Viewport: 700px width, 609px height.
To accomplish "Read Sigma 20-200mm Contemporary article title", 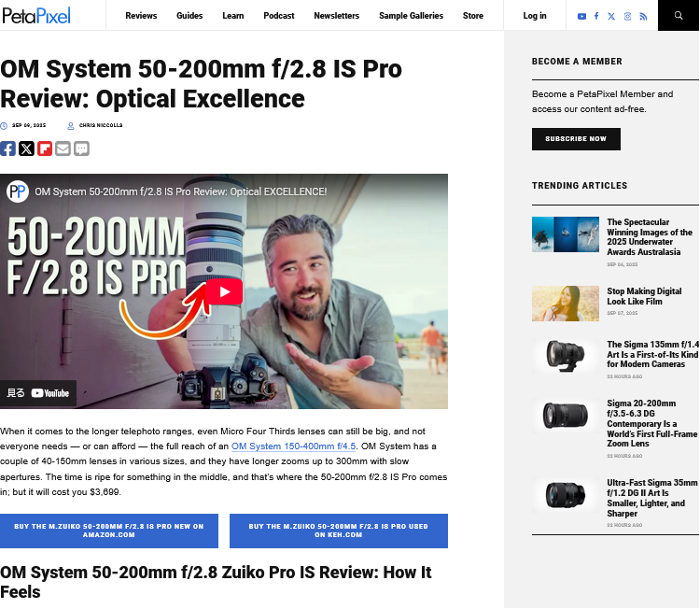I will tap(651, 423).
